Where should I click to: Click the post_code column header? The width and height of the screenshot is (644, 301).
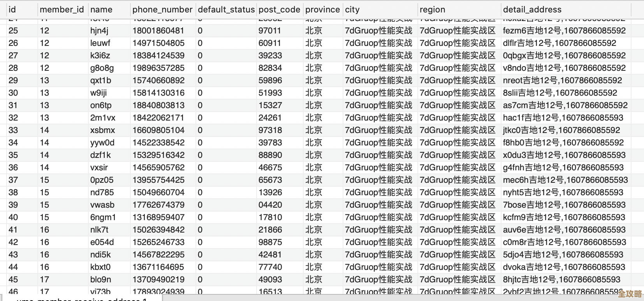[279, 10]
